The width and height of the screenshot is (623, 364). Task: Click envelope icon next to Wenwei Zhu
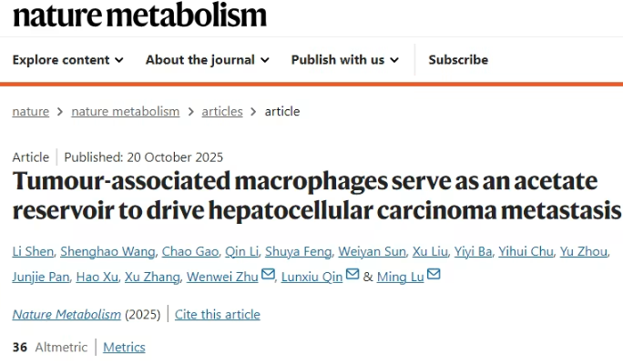pos(268,274)
